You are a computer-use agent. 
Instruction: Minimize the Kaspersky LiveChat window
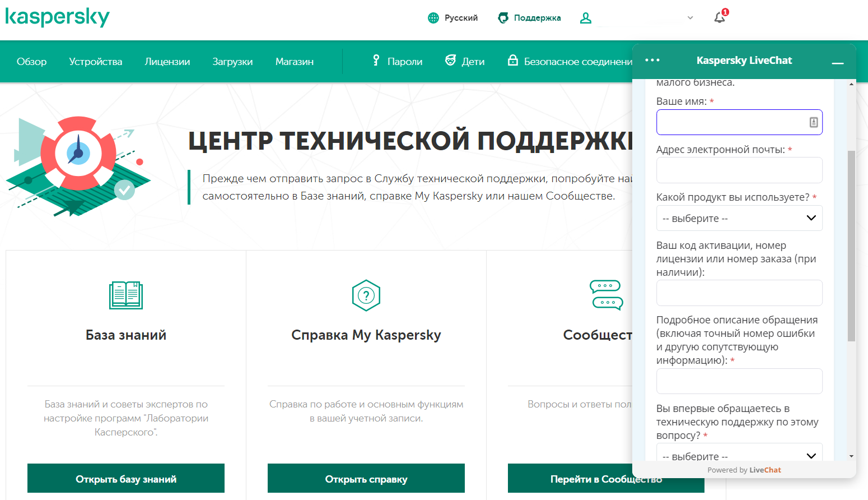[837, 63]
